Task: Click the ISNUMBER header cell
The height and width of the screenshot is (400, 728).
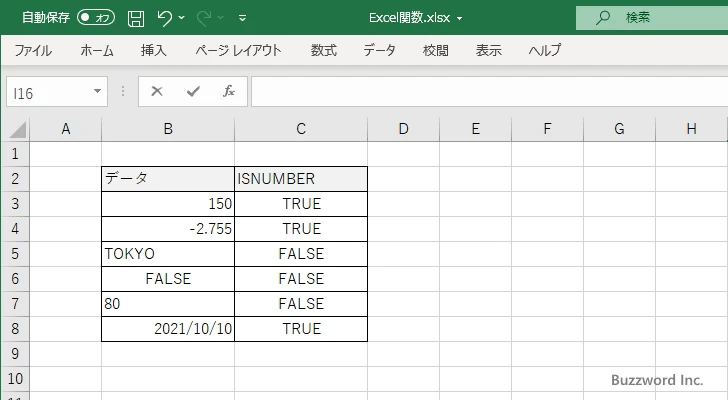Action: click(x=301, y=179)
